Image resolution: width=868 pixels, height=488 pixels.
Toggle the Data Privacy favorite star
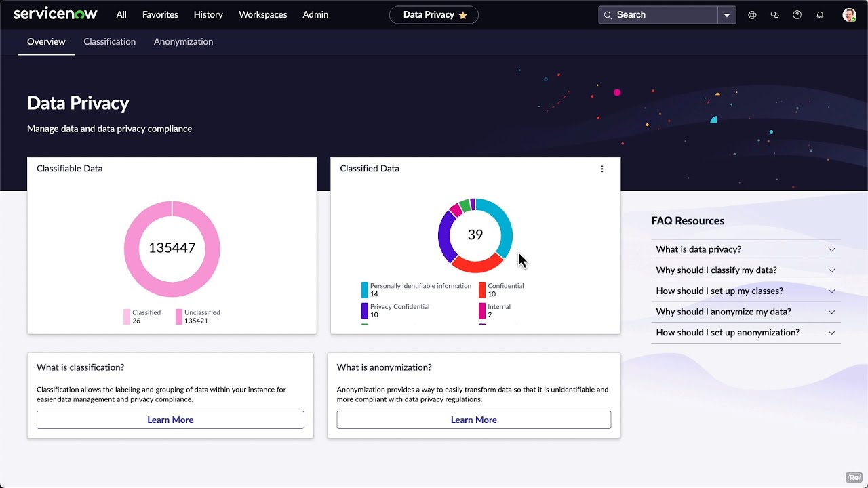point(463,15)
